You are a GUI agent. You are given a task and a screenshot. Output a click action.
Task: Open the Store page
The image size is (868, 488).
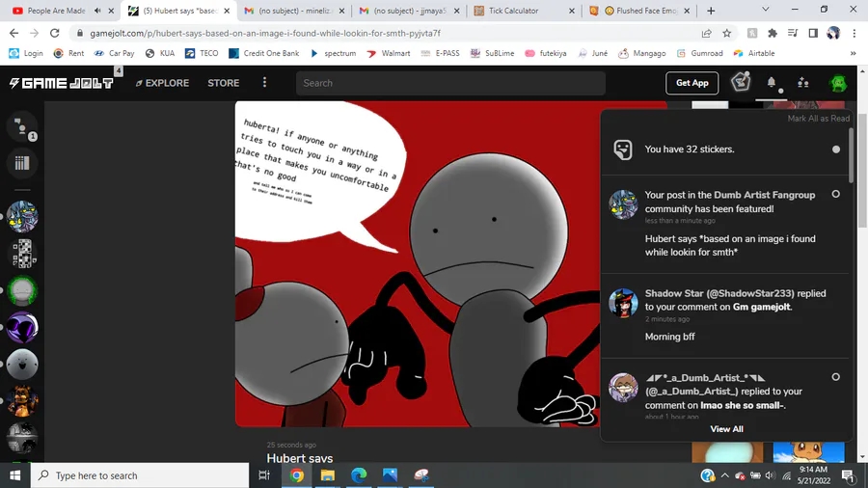point(223,83)
